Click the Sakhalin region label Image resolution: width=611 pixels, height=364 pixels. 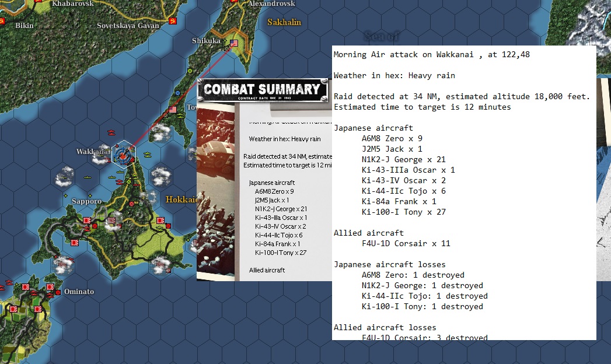point(284,22)
